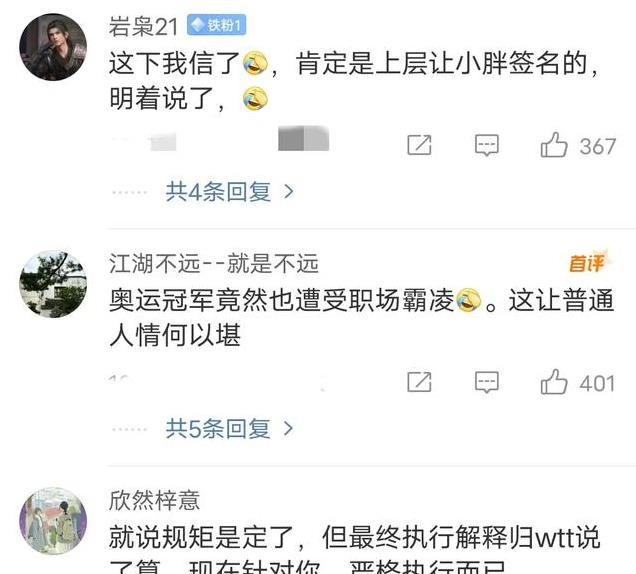Tap comment text 奥运冠军竟然也遭受职场霸凌
This screenshot has height=574, width=636.
[x=281, y=301]
